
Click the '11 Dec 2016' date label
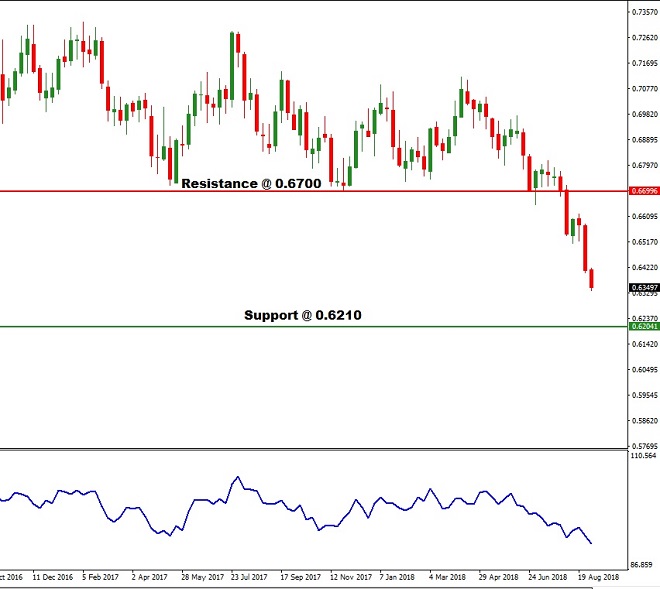pyautogui.click(x=53, y=577)
